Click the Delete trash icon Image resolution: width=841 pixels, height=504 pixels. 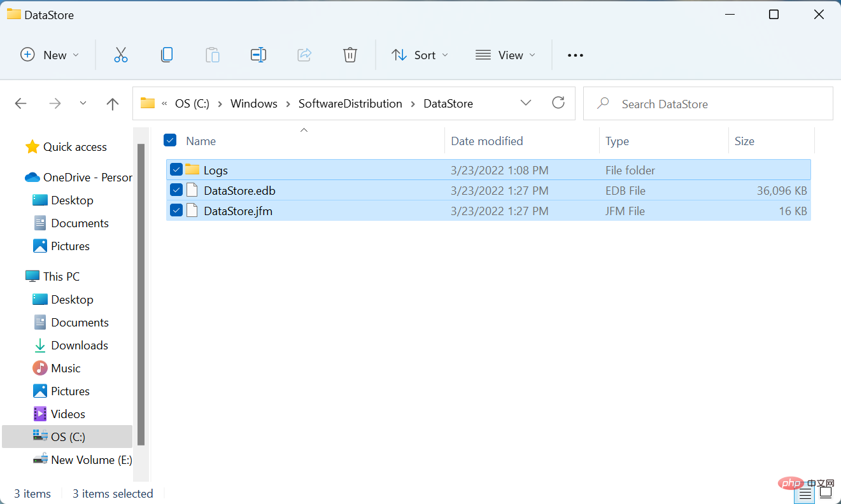click(350, 55)
